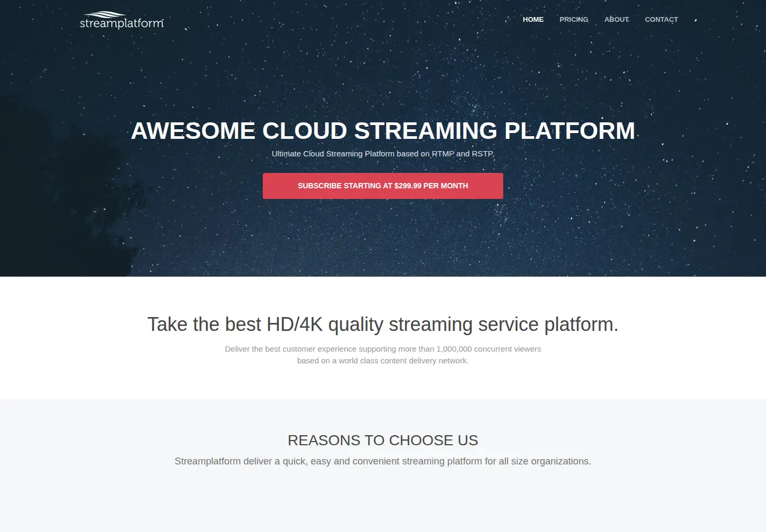Click the streamplatform logo
This screenshot has height=532, width=766.
[122, 20]
